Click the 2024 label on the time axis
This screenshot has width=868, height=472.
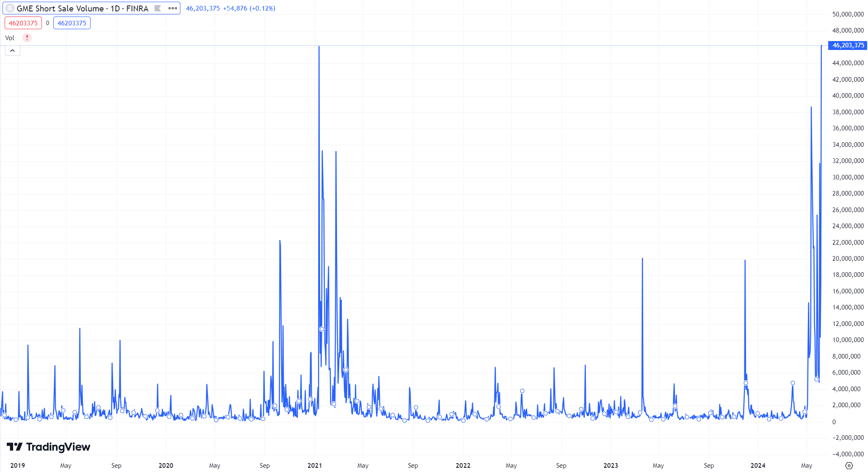(x=757, y=465)
